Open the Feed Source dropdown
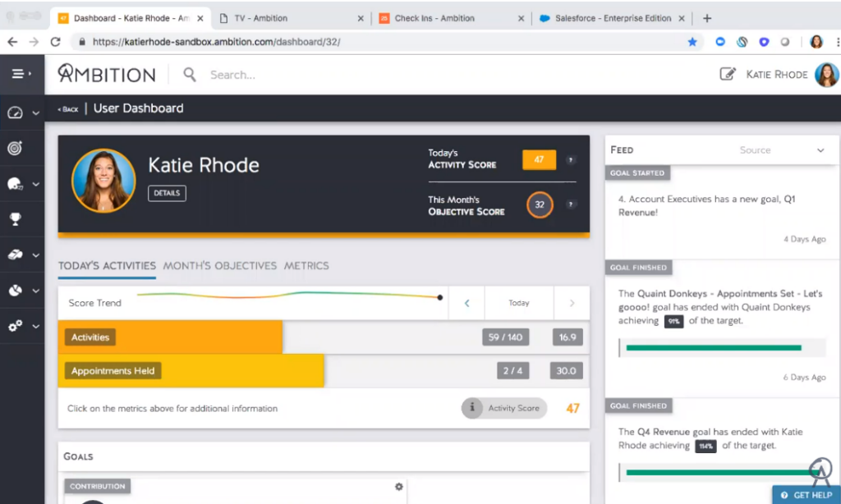 (x=782, y=150)
